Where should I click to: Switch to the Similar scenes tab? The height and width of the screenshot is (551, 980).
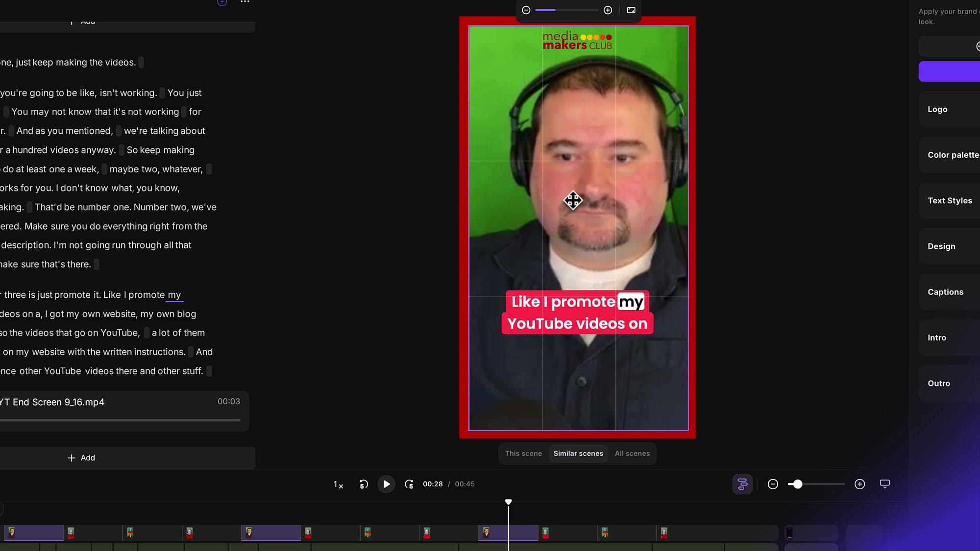point(578,453)
